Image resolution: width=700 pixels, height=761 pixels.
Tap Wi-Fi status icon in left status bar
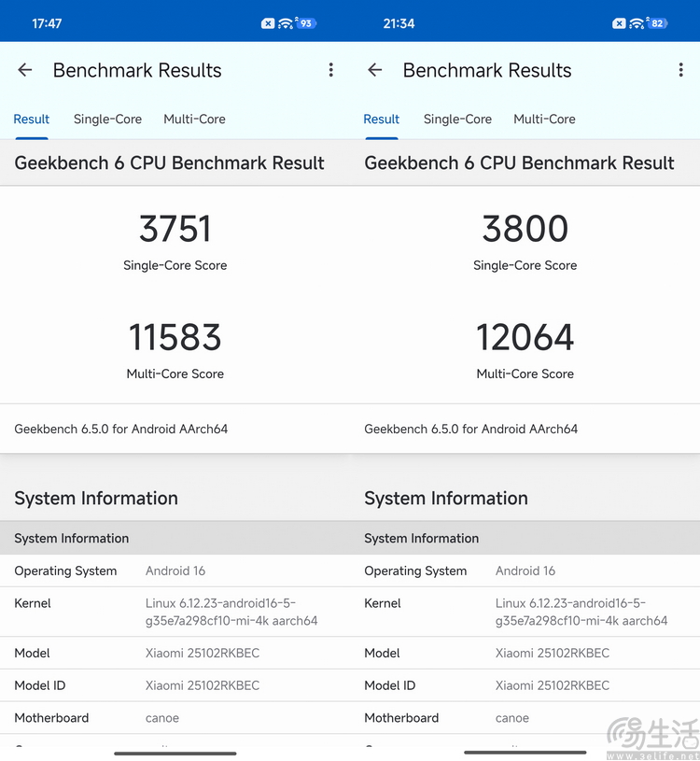click(285, 23)
